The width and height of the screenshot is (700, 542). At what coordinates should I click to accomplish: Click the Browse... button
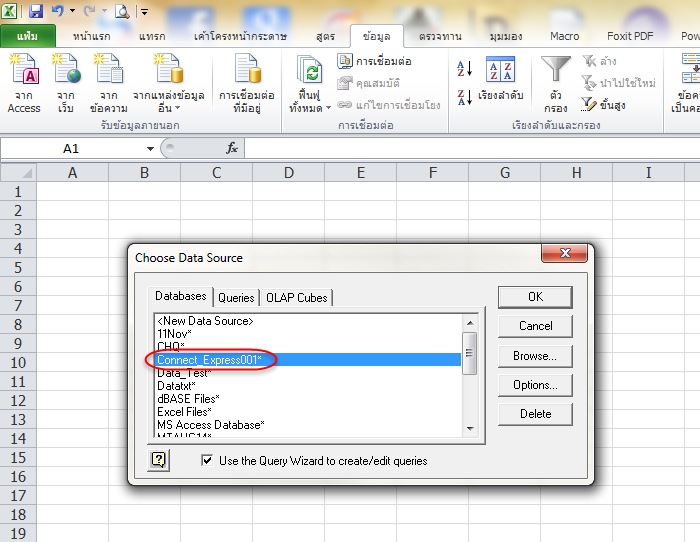tap(535, 356)
